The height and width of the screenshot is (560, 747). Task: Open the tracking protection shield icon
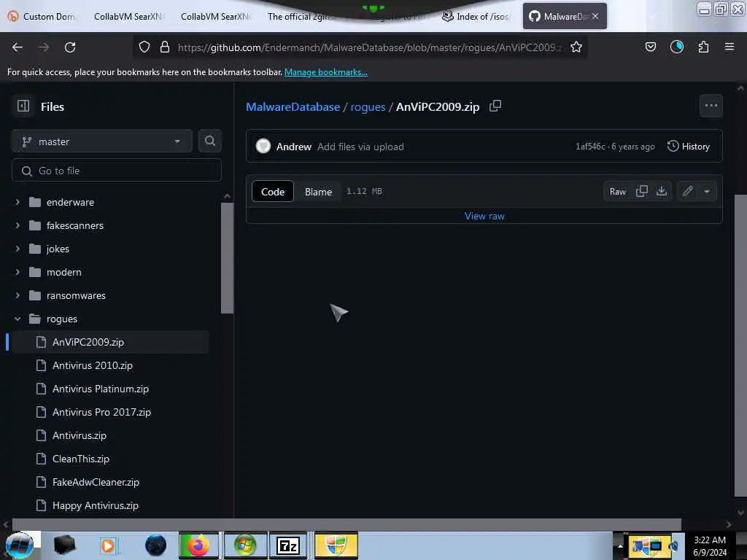pyautogui.click(x=144, y=47)
